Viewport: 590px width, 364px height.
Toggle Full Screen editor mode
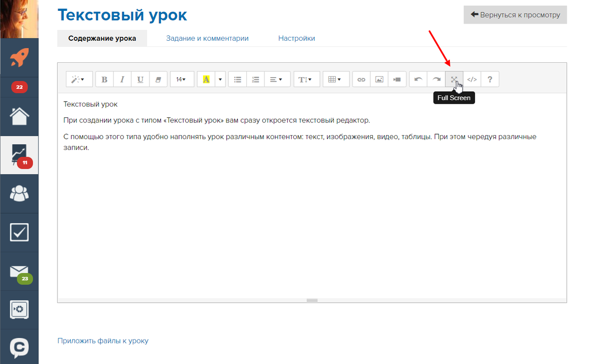coord(454,79)
